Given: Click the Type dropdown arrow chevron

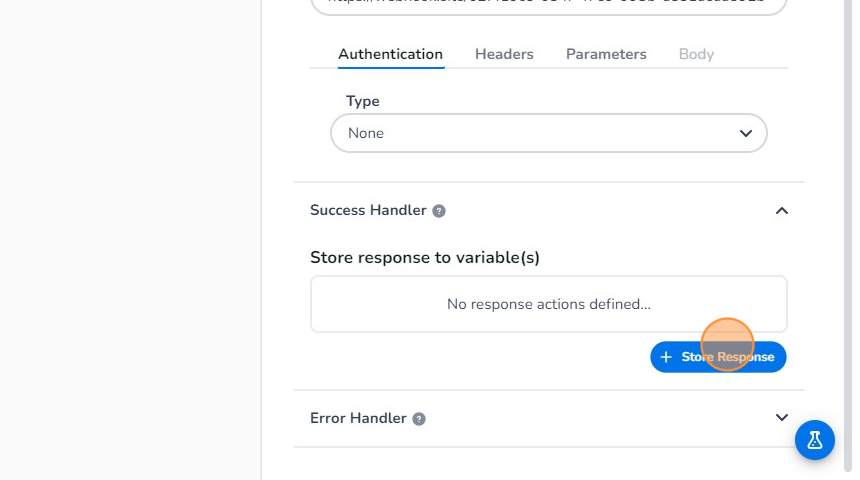Looking at the screenshot, I should tap(745, 133).
